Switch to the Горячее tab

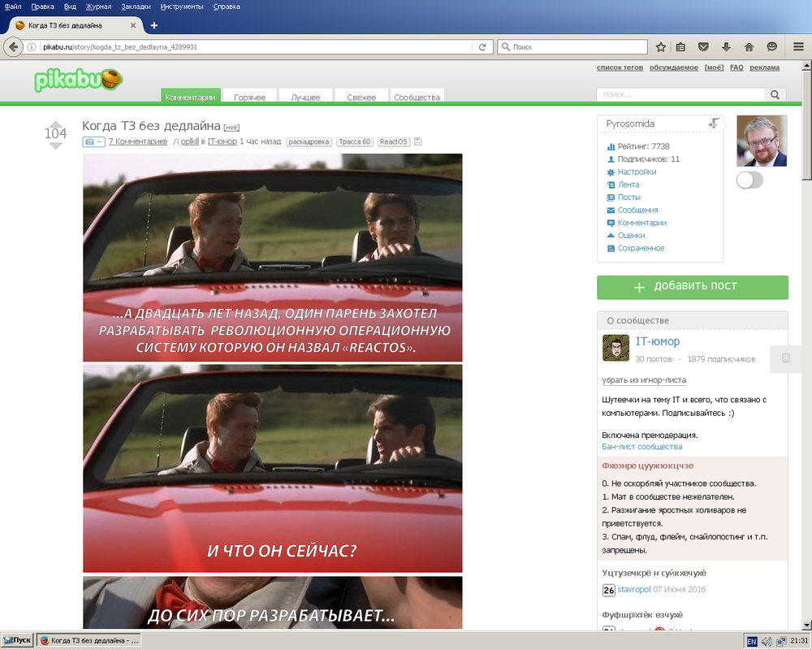click(x=249, y=97)
